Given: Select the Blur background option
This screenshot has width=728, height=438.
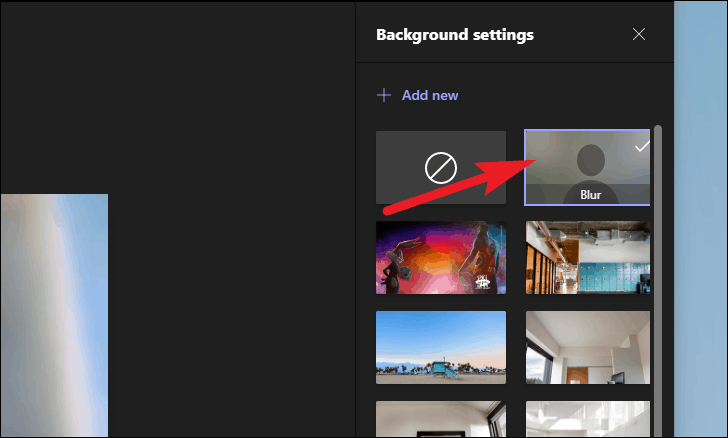Looking at the screenshot, I should 587,167.
